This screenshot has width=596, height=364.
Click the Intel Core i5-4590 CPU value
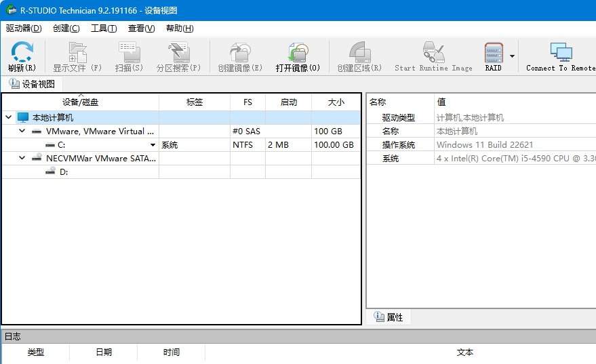516,159
